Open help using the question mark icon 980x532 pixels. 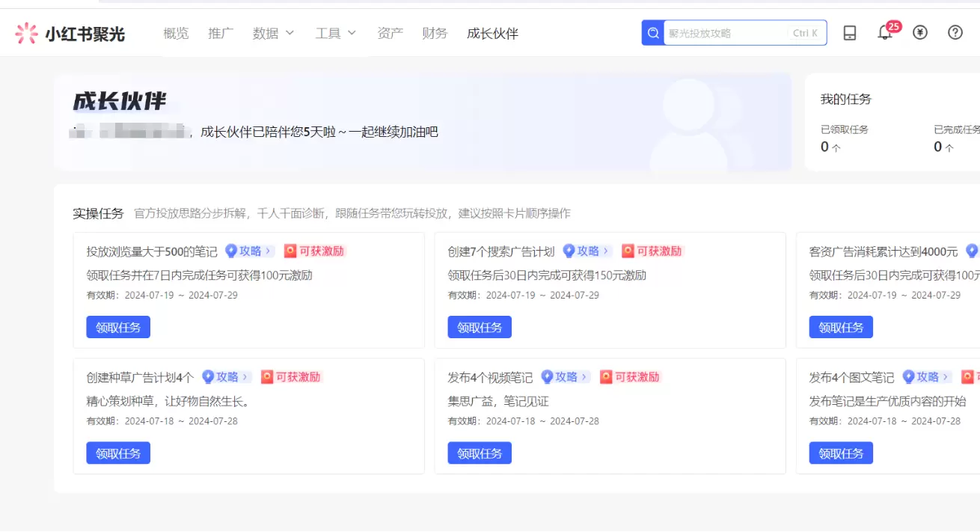pyautogui.click(x=955, y=32)
